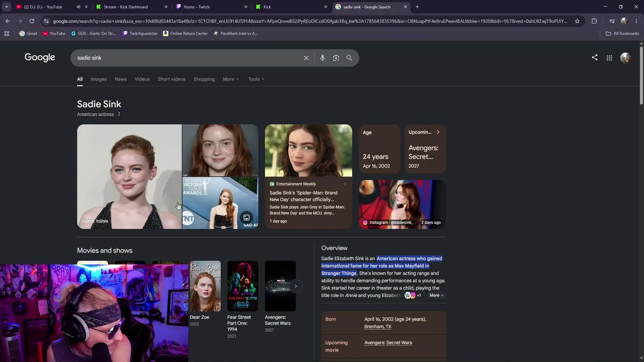
Task: Open the Online Return Center bookmark
Action: (185, 34)
